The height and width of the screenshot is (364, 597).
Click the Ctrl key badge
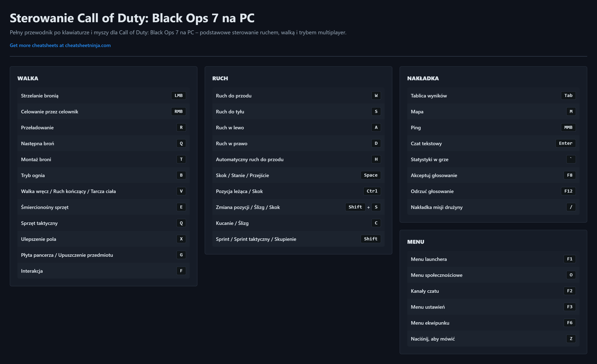click(372, 191)
